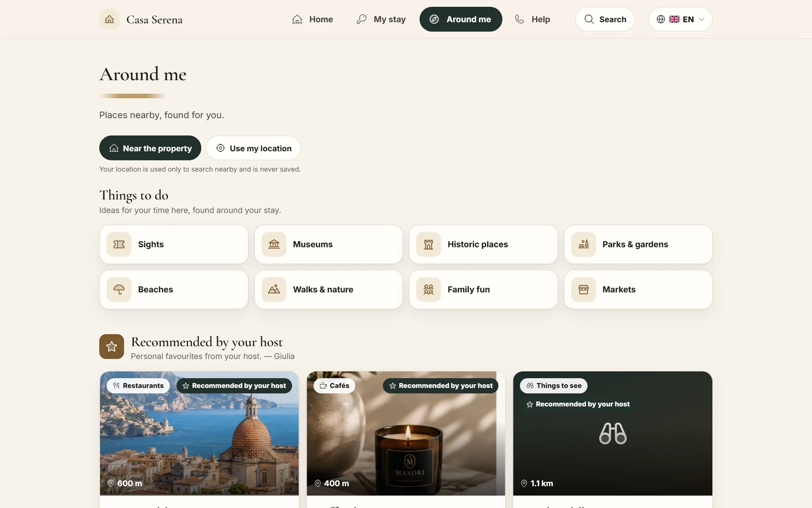Select the Around me navigation tab
Image resolution: width=812 pixels, height=508 pixels.
(x=461, y=19)
